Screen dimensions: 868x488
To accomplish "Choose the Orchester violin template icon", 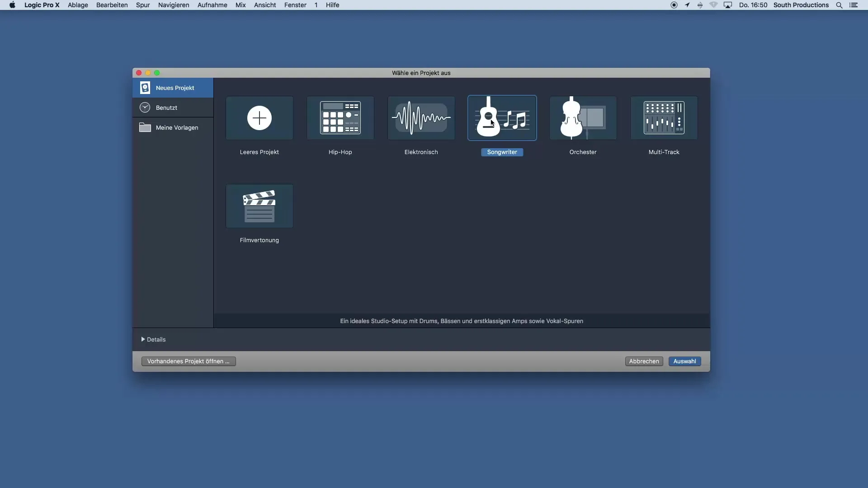I will tap(583, 118).
